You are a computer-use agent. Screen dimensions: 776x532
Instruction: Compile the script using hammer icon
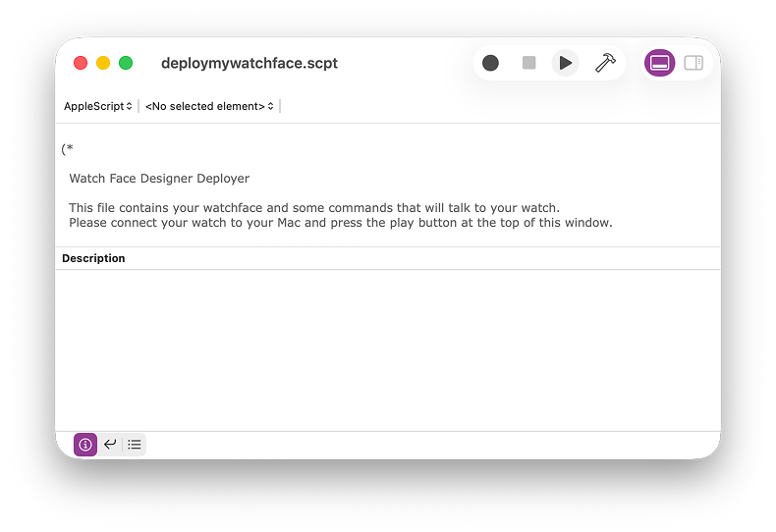pyautogui.click(x=605, y=63)
